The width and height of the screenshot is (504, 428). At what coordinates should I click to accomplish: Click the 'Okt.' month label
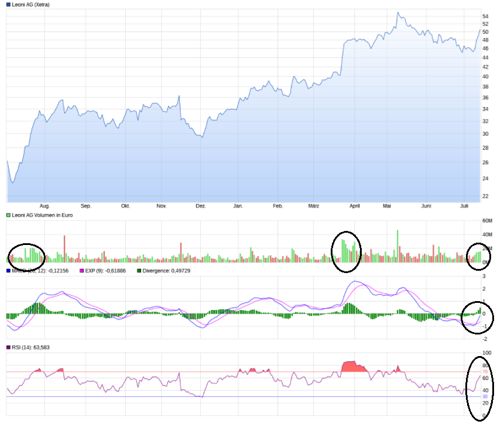tap(125, 206)
